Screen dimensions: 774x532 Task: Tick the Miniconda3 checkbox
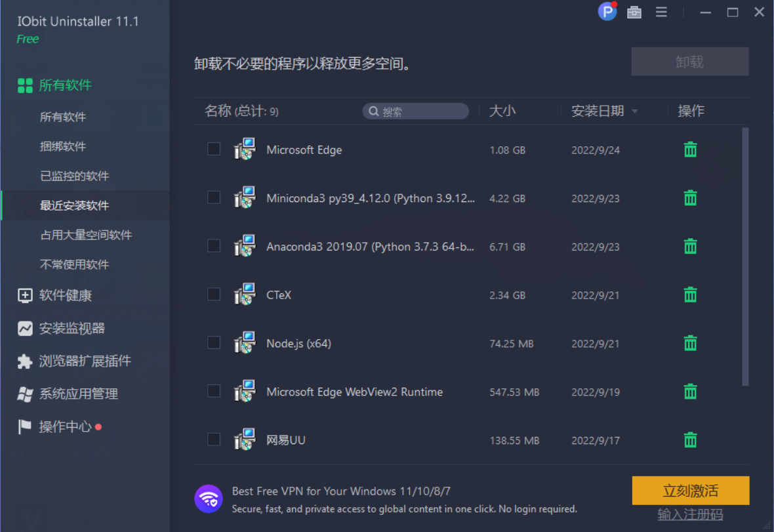coord(214,197)
